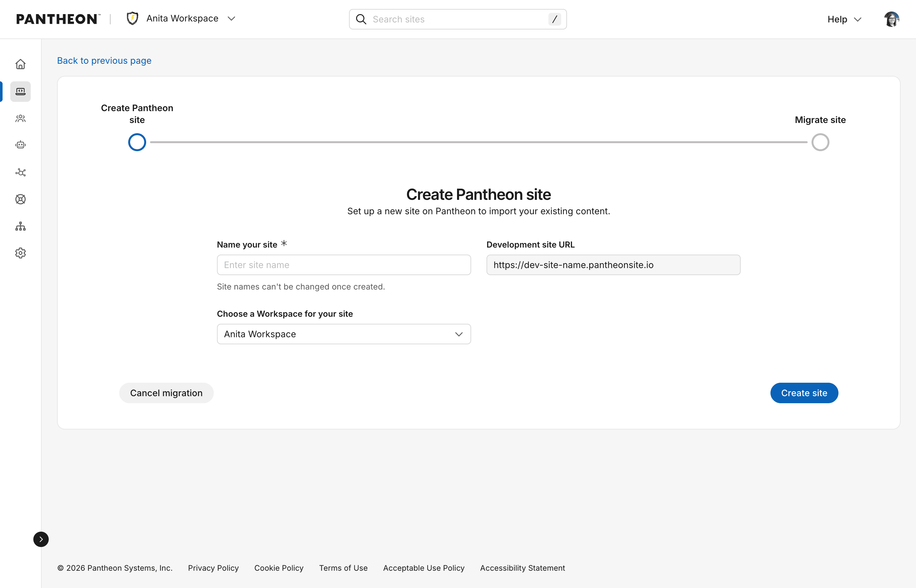916x588 pixels.
Task: Open the user avatar menu
Action: [892, 19]
